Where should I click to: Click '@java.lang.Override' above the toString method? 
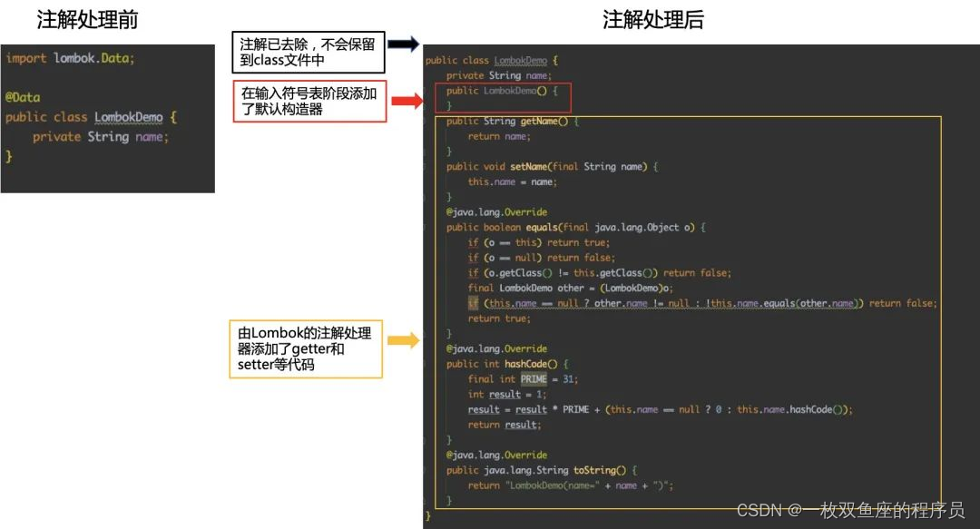click(x=497, y=456)
